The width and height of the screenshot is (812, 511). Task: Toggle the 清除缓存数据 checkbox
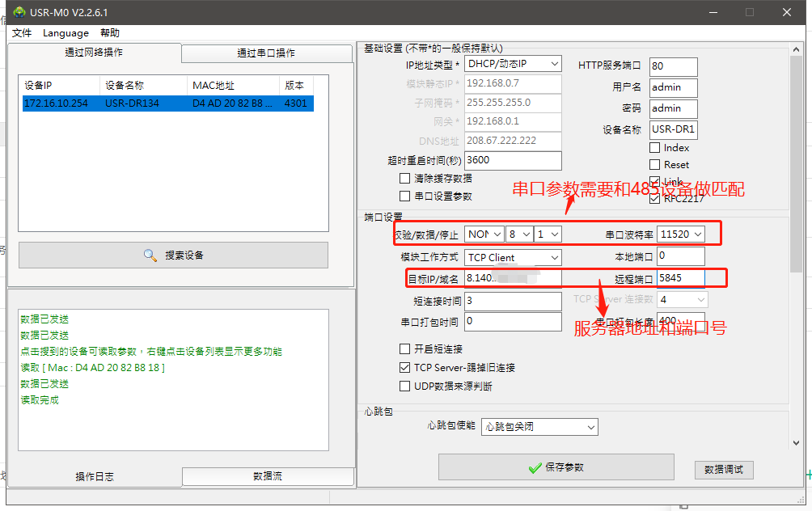tap(405, 179)
